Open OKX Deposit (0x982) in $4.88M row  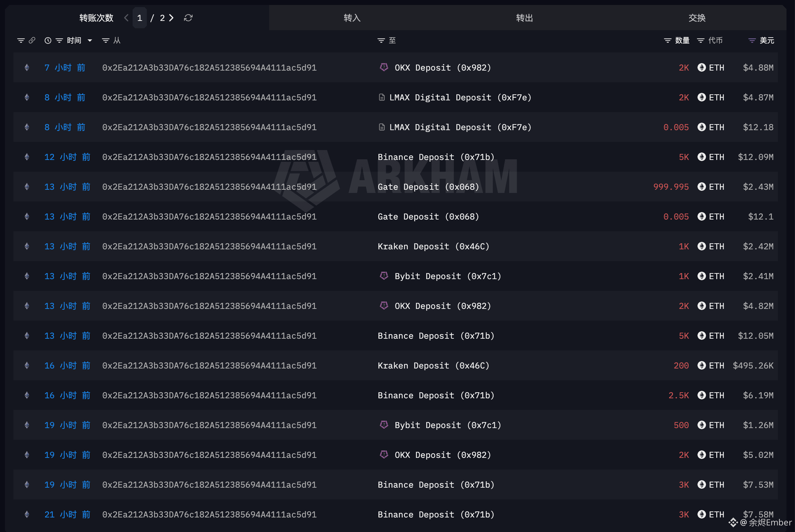pyautogui.click(x=443, y=67)
